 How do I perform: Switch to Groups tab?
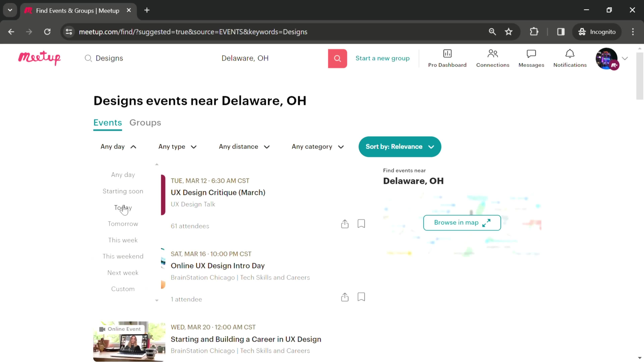[x=145, y=123]
